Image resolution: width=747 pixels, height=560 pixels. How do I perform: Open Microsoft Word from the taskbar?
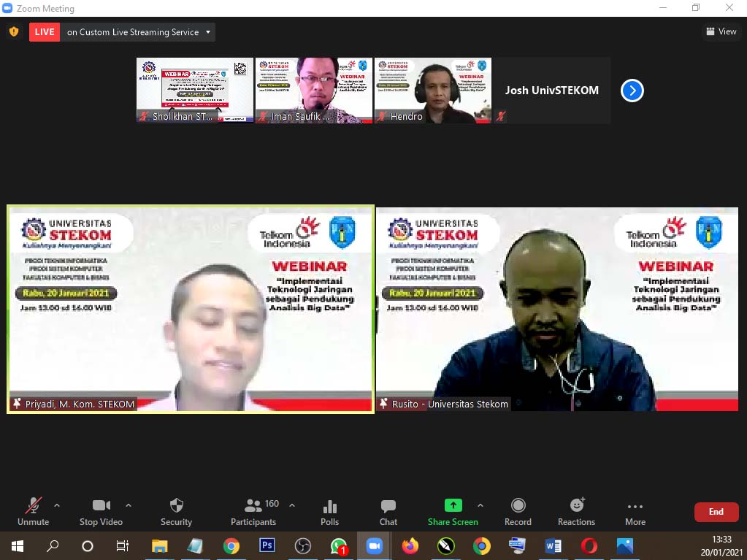tap(553, 545)
